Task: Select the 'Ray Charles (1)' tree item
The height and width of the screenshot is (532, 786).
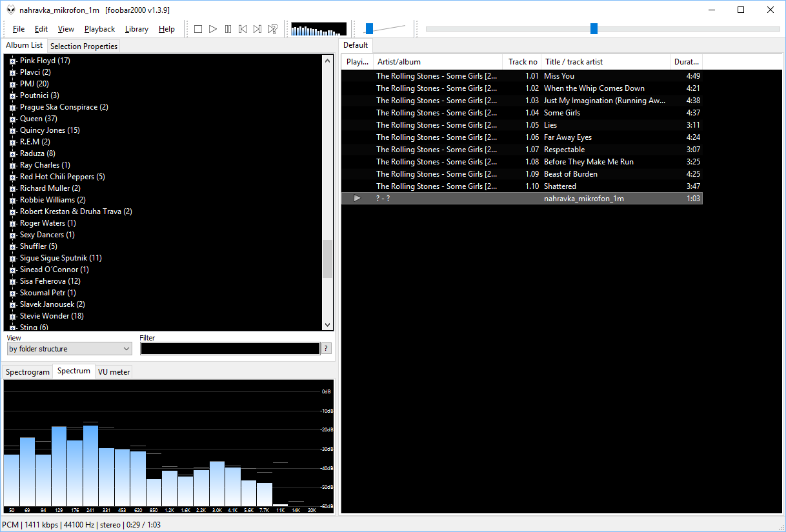Action: (x=45, y=165)
